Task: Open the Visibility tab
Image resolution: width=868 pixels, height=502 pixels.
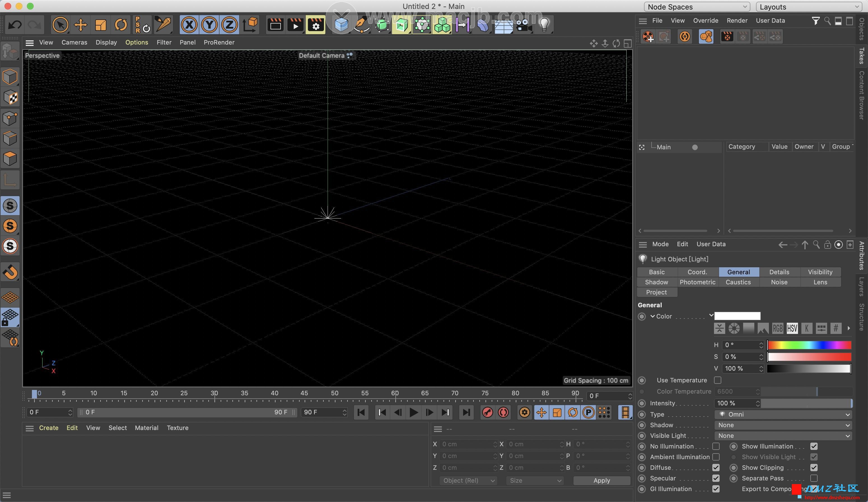Action: pos(820,272)
